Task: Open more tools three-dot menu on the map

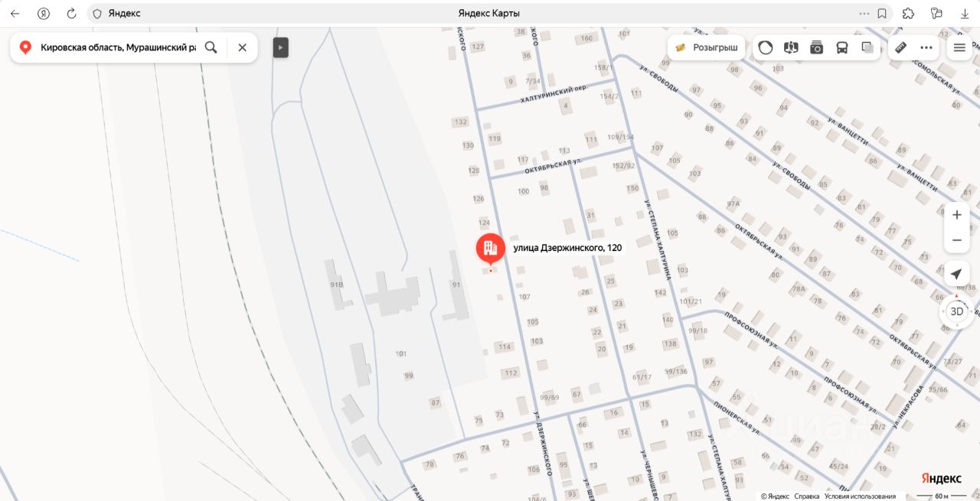Action: pyautogui.click(x=926, y=47)
